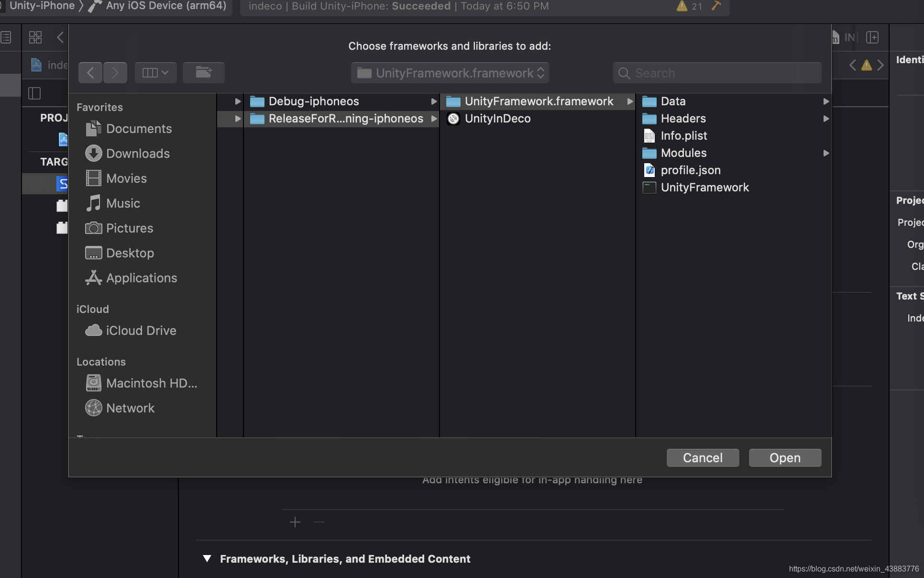Click the build warnings indicator showing 21
The image size is (924, 578).
[690, 6]
